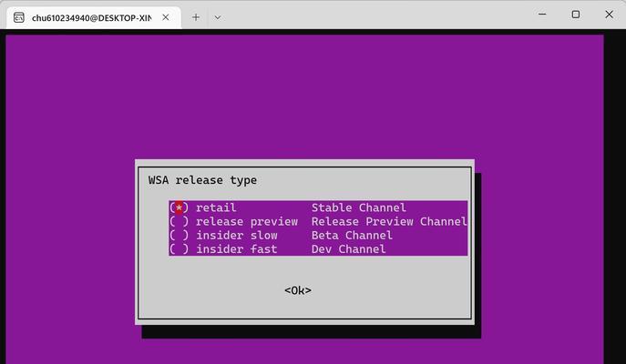Image resolution: width=626 pixels, height=364 pixels.
Task: Maximize the terminal window
Action: pyautogui.click(x=576, y=15)
